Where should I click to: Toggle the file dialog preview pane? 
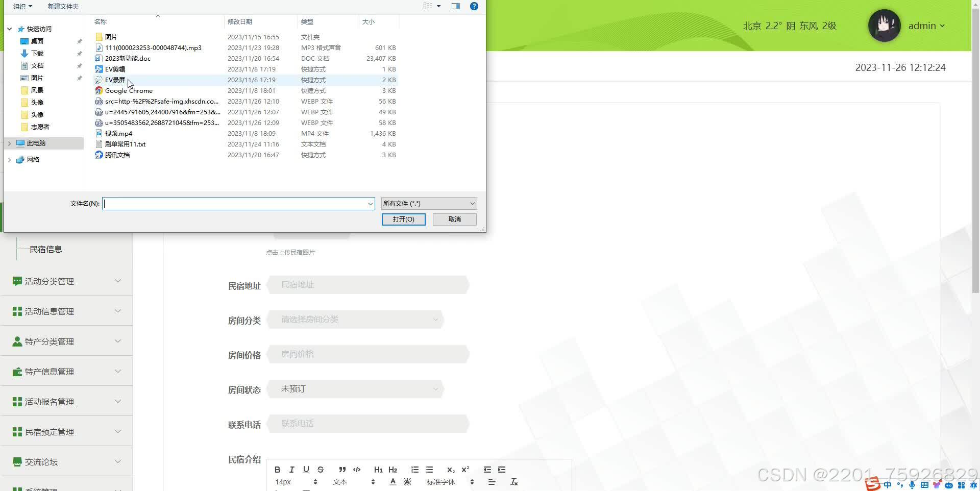pos(456,6)
